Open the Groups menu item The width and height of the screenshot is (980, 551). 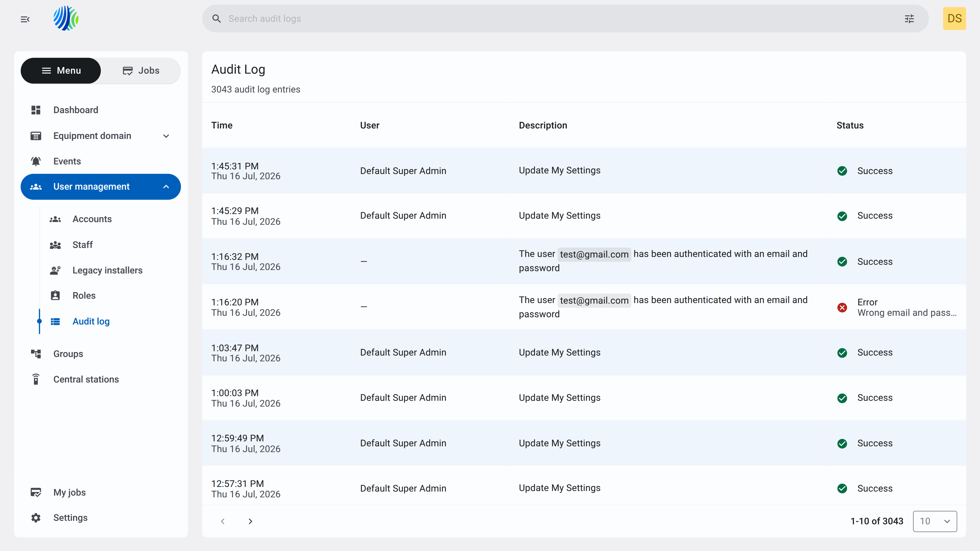click(x=101, y=354)
